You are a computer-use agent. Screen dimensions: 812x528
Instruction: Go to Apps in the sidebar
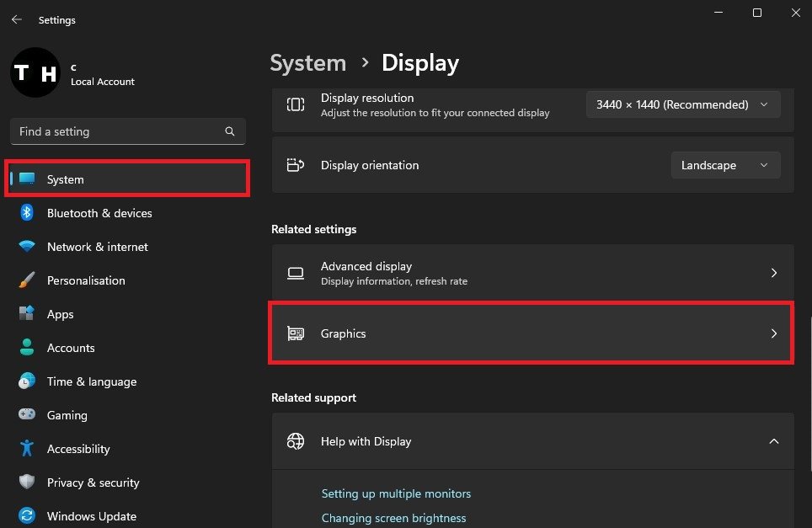[60, 314]
